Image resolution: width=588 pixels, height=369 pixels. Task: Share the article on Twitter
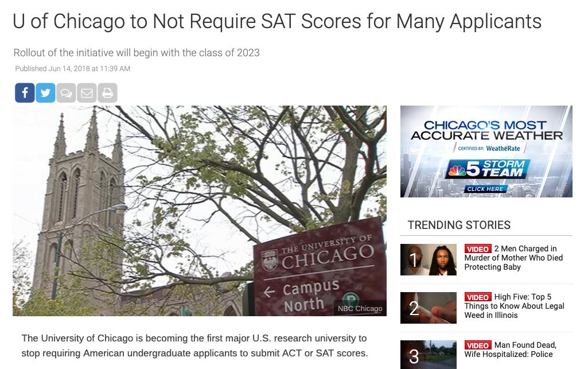point(45,92)
